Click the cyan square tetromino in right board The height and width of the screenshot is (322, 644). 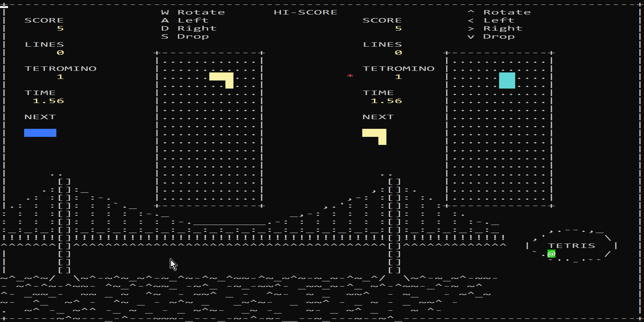[x=507, y=80]
